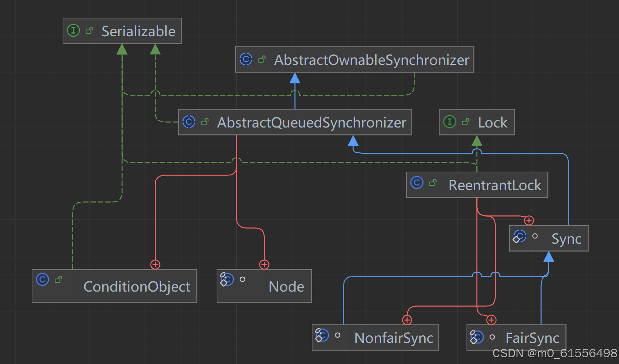Expand the plus circle above ConditionObject

[155, 264]
